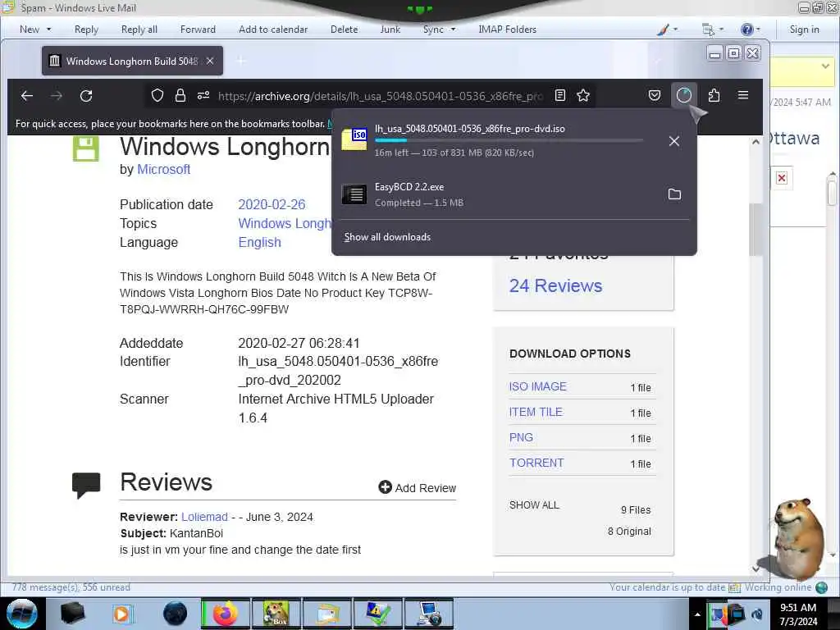Open the Microsoft author link
840x630 pixels.
(x=163, y=169)
